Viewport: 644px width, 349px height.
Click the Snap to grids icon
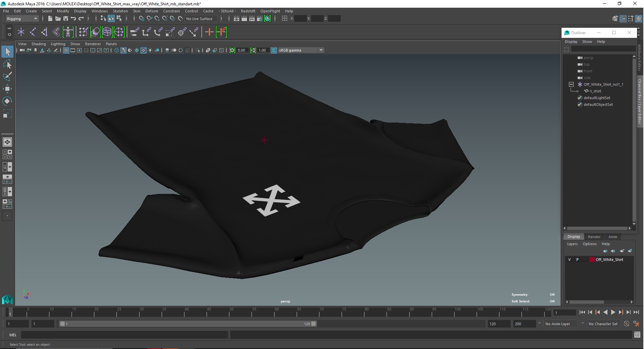point(142,19)
